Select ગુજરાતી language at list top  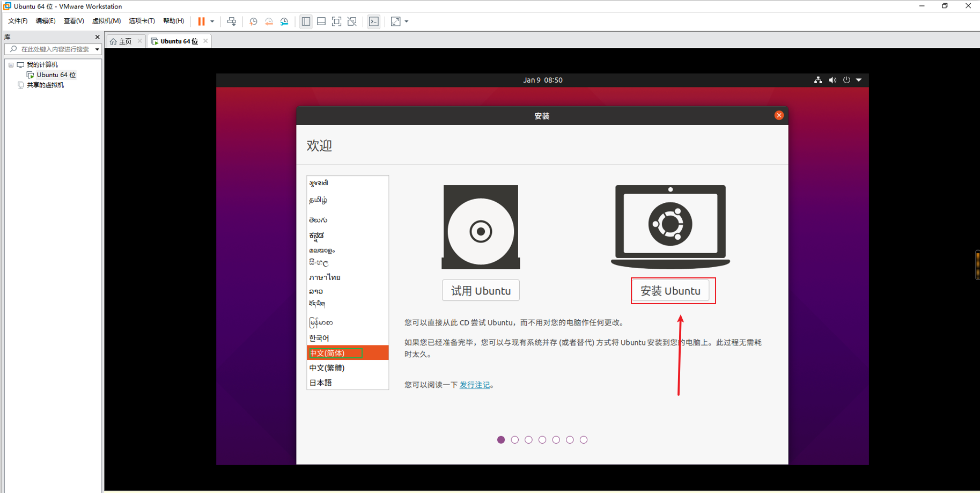point(348,183)
